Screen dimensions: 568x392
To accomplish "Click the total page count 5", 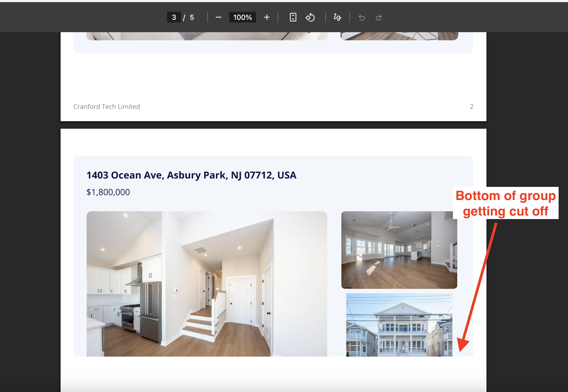I will point(192,17).
